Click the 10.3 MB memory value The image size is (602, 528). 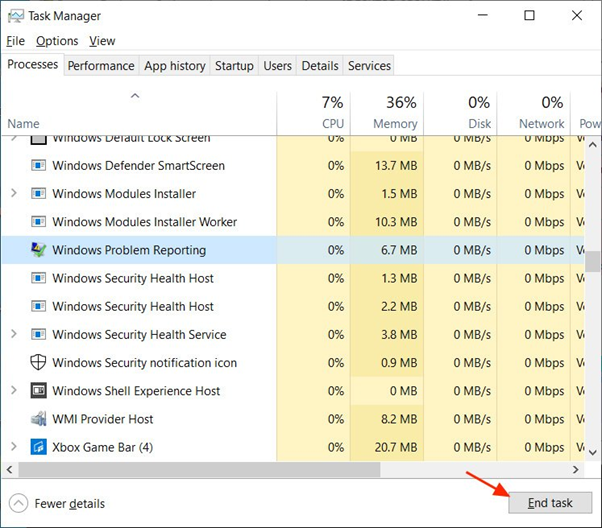pyautogui.click(x=396, y=222)
